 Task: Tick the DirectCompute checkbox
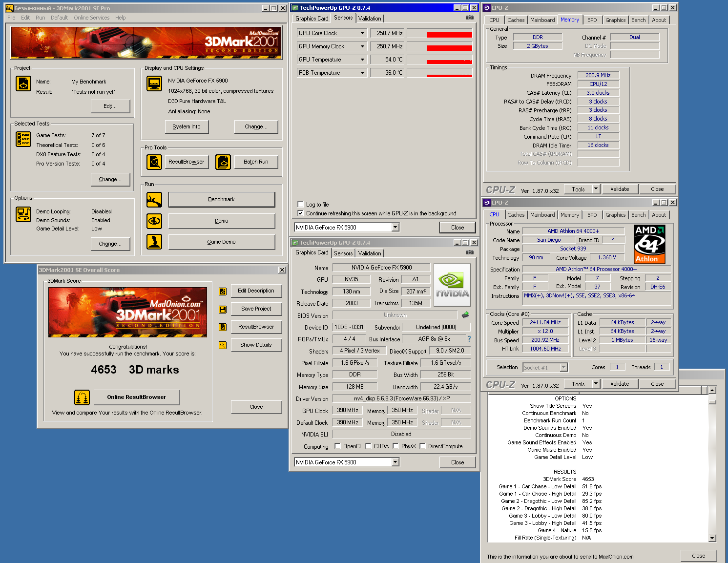(423, 446)
